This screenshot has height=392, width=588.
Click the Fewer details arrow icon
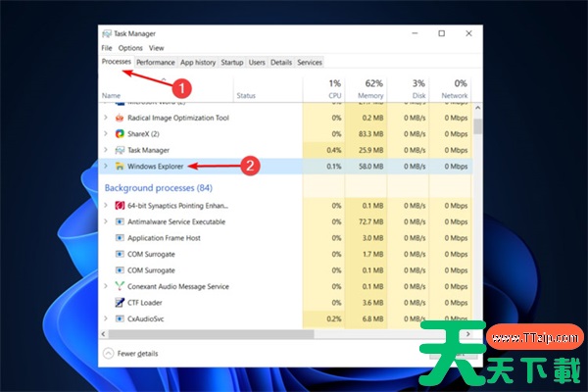108,351
